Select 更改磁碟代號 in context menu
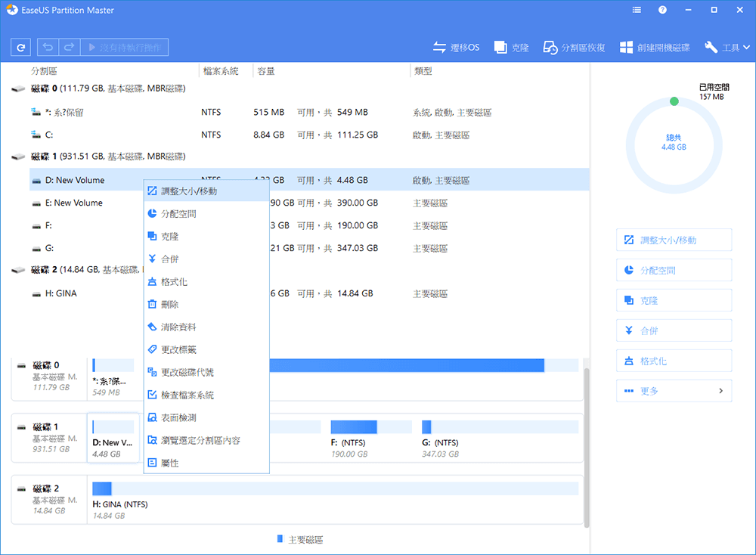 coord(206,372)
